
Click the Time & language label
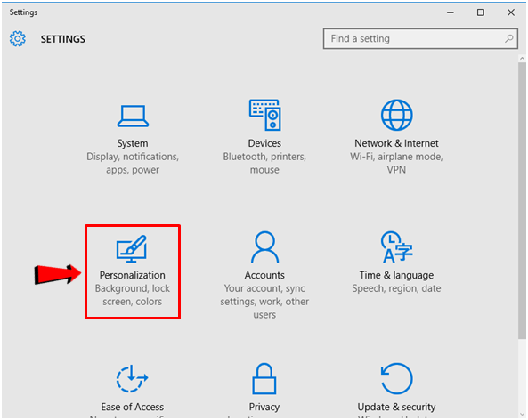[x=396, y=275]
